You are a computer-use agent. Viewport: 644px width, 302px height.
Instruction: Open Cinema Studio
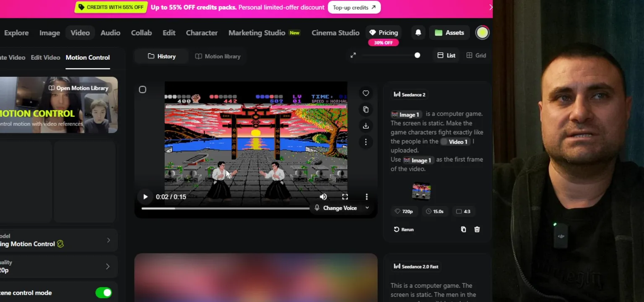point(335,33)
